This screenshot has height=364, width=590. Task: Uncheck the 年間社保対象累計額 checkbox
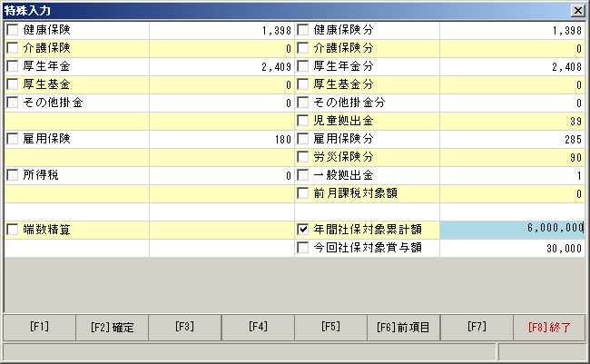pyautogui.click(x=303, y=230)
